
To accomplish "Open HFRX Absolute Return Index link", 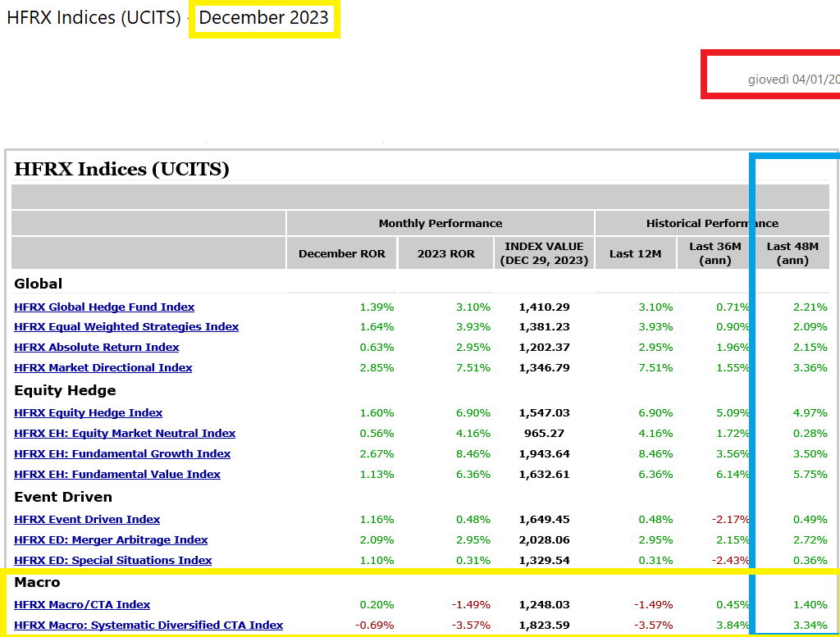I will point(97,347).
